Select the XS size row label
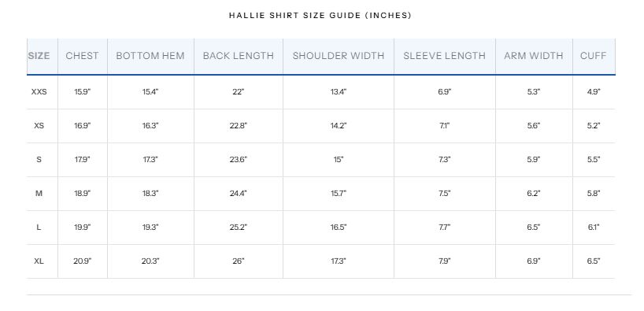This screenshot has width=644, height=311. click(39, 126)
